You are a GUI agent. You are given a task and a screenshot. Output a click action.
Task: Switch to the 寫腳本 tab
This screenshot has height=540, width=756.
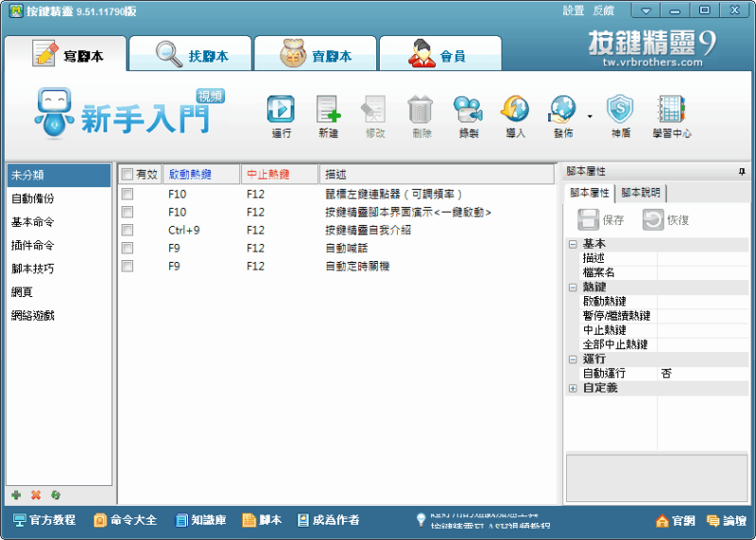coord(66,54)
